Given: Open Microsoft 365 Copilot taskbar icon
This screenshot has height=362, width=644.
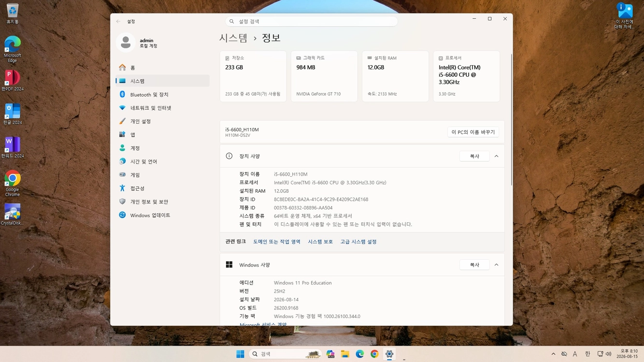Looking at the screenshot, I should tap(330, 354).
